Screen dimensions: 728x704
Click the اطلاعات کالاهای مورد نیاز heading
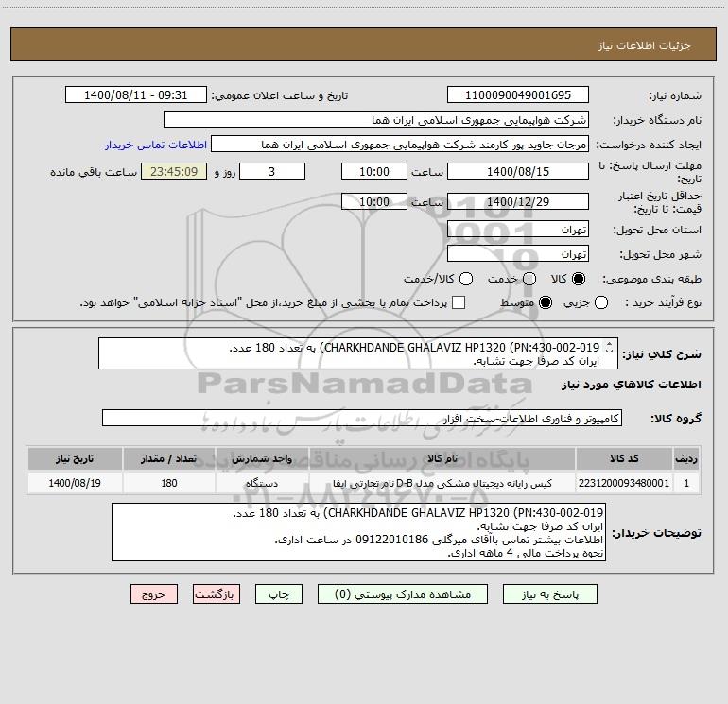pyautogui.click(x=631, y=385)
